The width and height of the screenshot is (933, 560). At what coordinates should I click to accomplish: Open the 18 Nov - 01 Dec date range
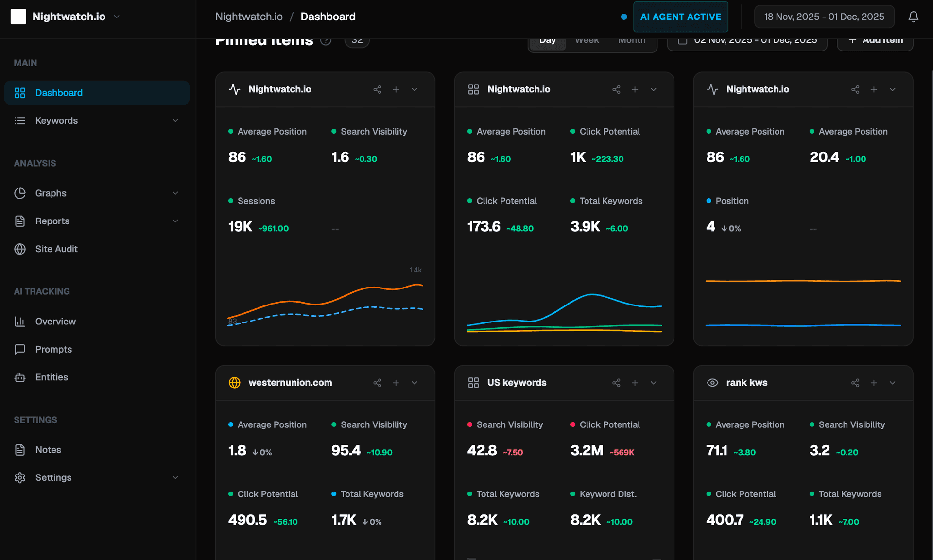click(x=824, y=17)
